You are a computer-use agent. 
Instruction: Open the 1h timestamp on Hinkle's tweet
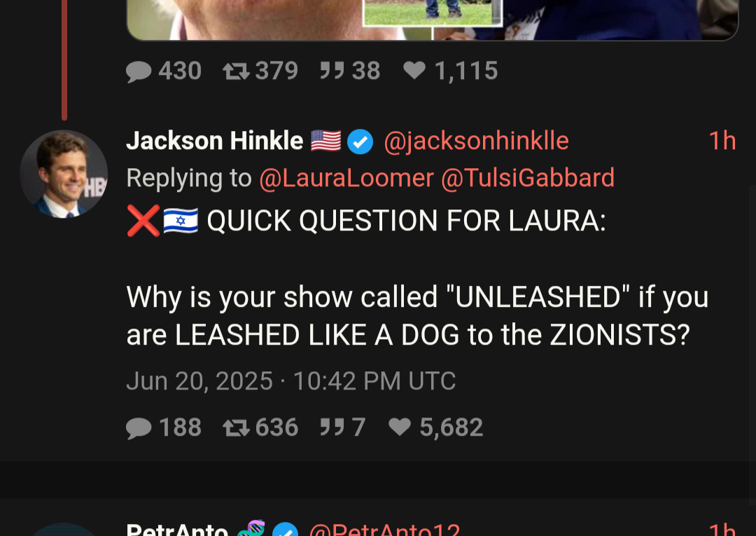tap(722, 141)
